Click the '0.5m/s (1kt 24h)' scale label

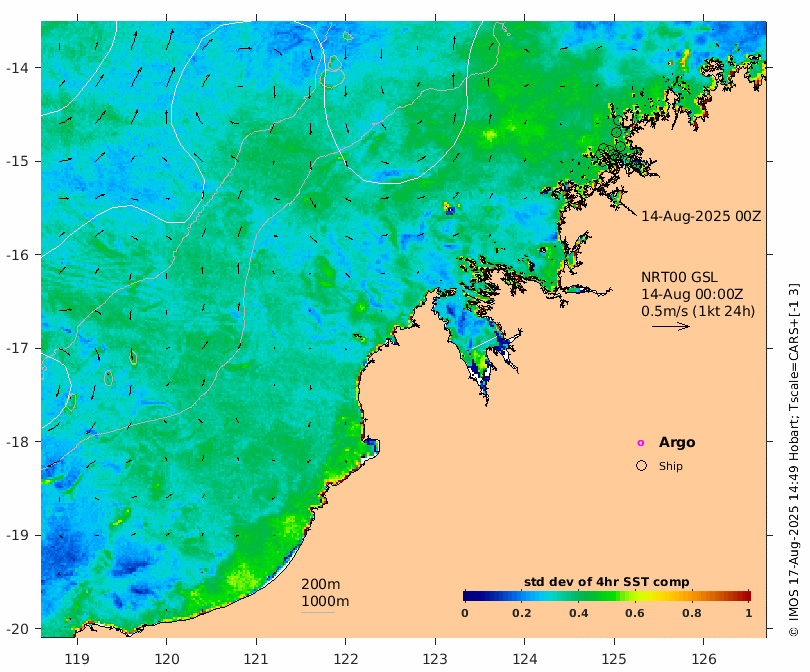click(x=698, y=311)
